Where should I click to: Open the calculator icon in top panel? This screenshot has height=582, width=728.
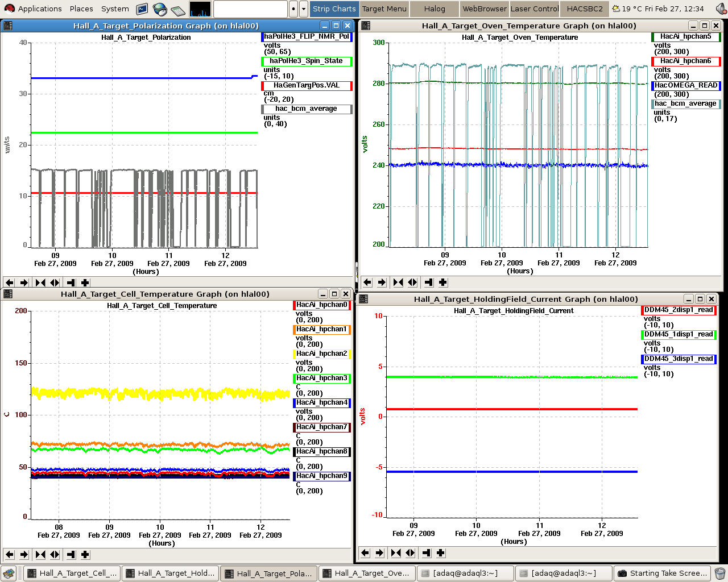[x=178, y=9]
